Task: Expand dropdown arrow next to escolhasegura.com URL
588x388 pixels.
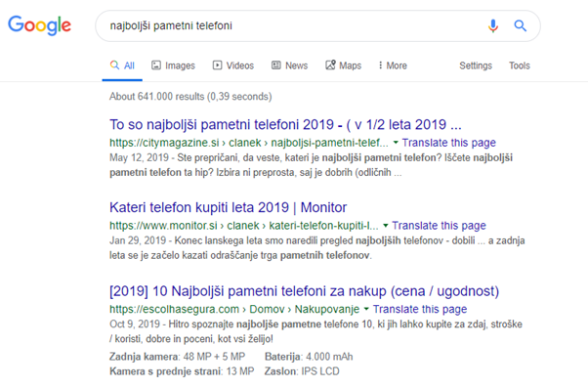Action: pos(366,309)
